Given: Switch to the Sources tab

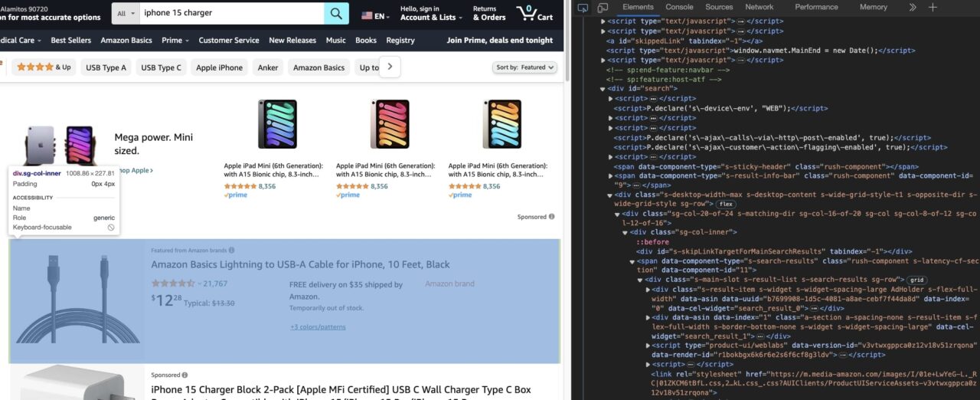Looking at the screenshot, I should (x=719, y=7).
